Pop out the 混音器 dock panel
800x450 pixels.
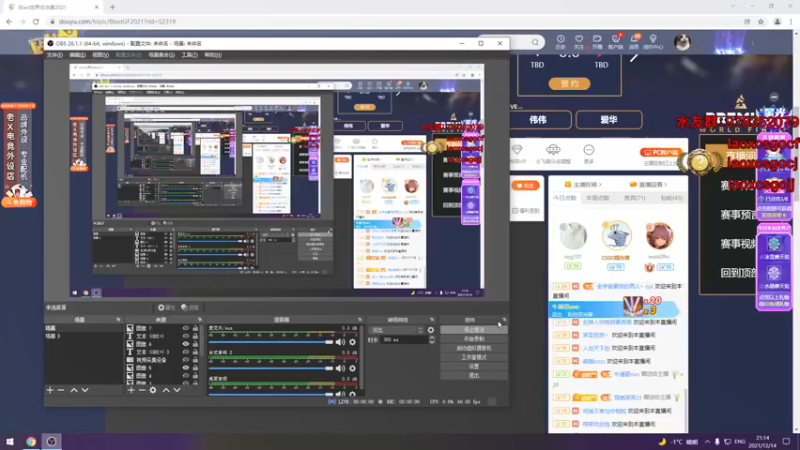pos(360,320)
